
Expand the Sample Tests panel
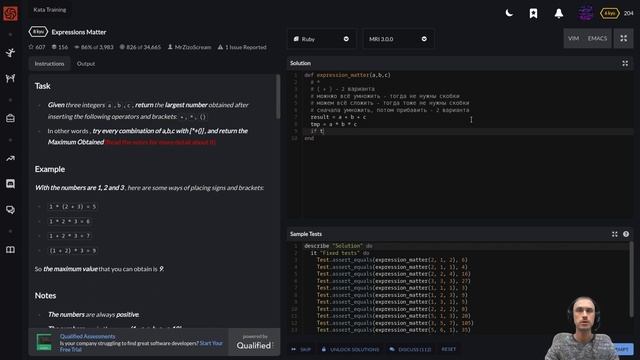tap(615, 234)
